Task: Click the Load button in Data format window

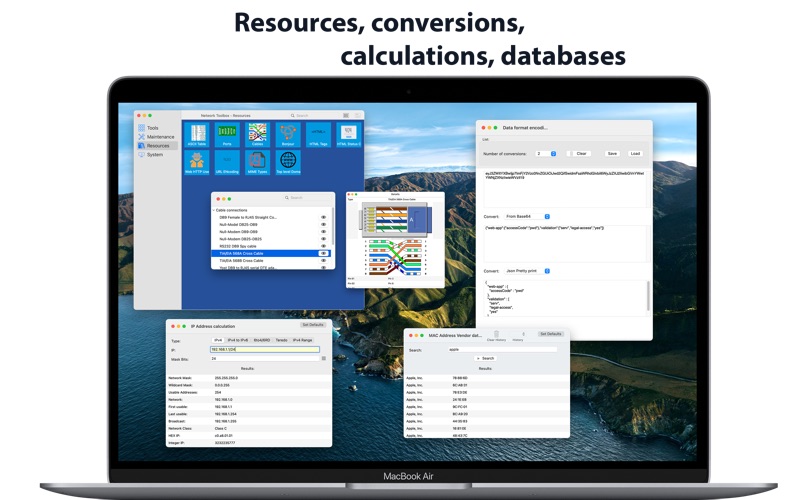Action: click(635, 154)
